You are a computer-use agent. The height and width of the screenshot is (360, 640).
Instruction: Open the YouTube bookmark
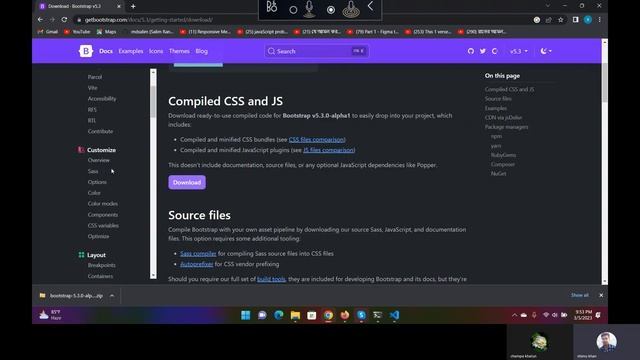click(x=77, y=31)
